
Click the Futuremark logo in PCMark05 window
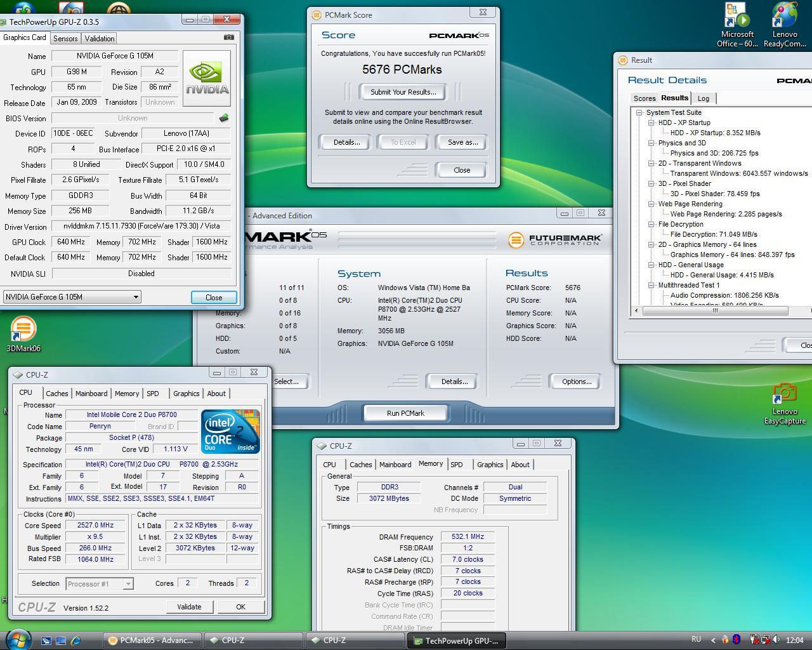(555, 239)
